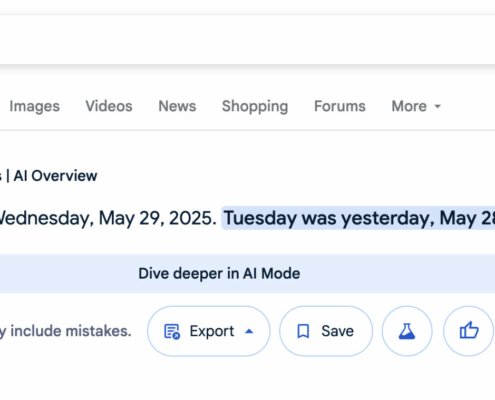The height and width of the screenshot is (400, 495).
Task: Give thumbs up feedback
Action: tap(468, 331)
